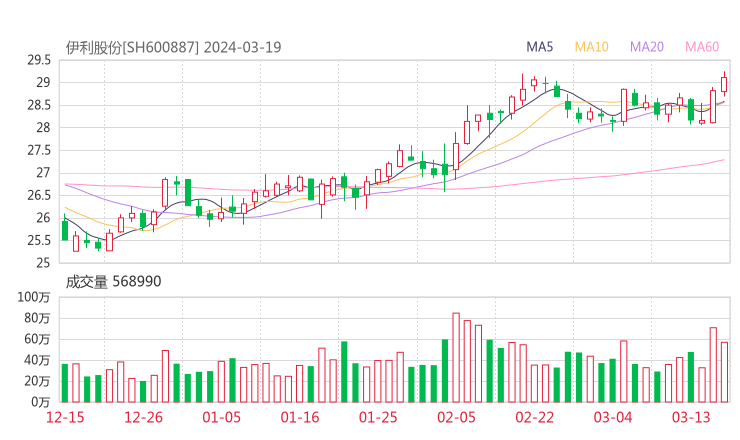This screenshot has width=740, height=440.
Task: Click the 40万 volume axis label
Action: tap(37, 361)
